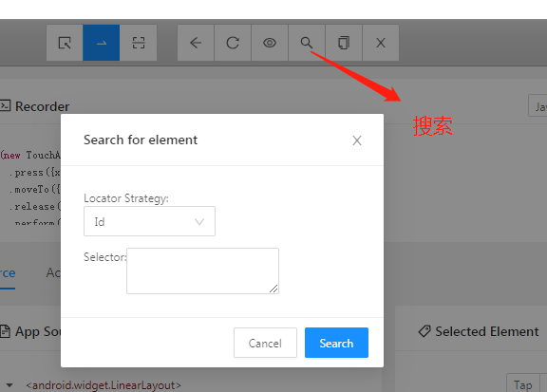Click the Back arrow toolbar button
This screenshot has height=392, width=547.
(x=196, y=43)
